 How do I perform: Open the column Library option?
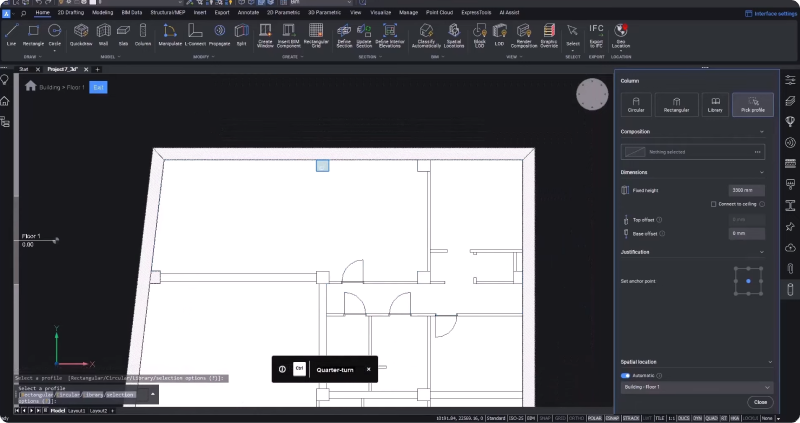tap(714, 103)
